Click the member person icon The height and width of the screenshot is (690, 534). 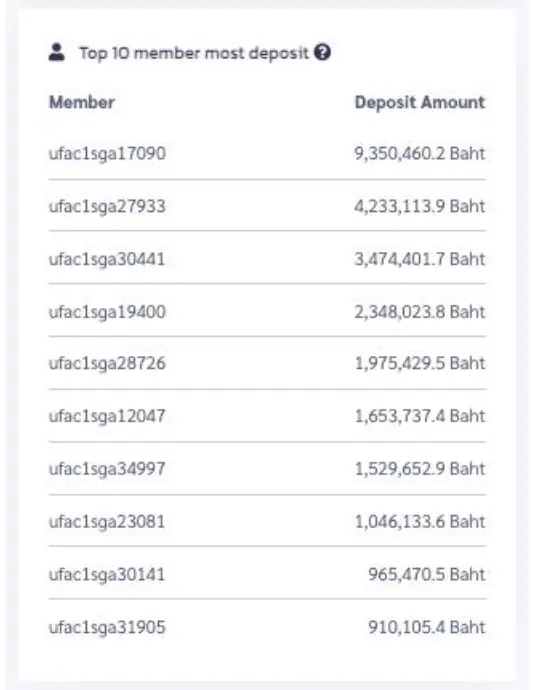click(x=56, y=52)
